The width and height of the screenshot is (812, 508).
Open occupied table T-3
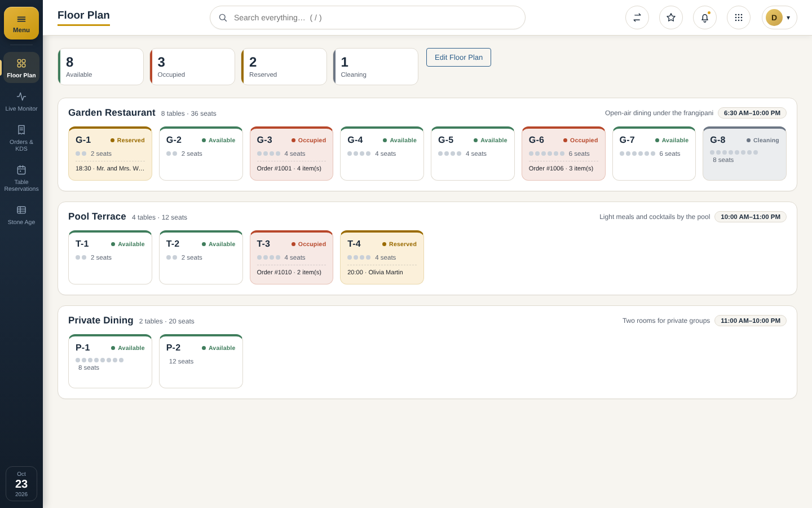(x=292, y=257)
